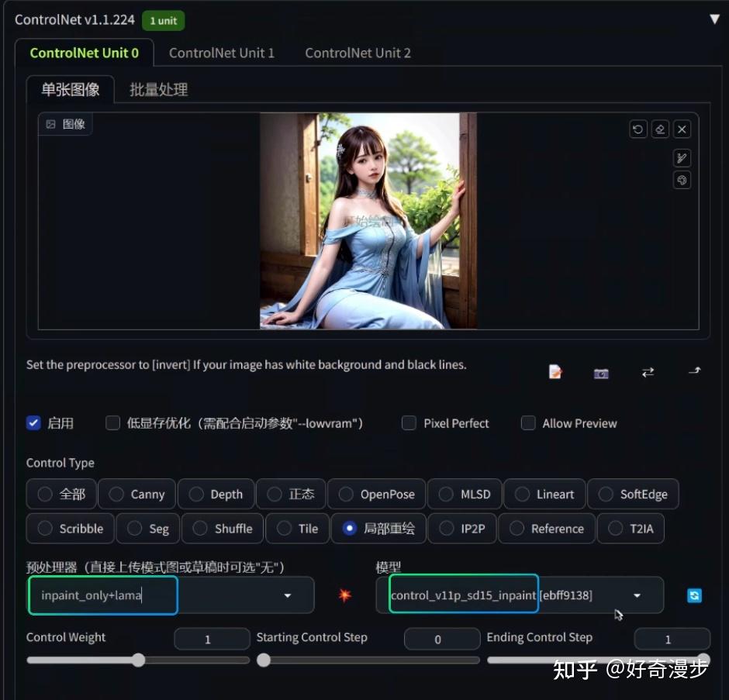Check the Allow Preview option
This screenshot has height=700, width=729.
(x=528, y=423)
